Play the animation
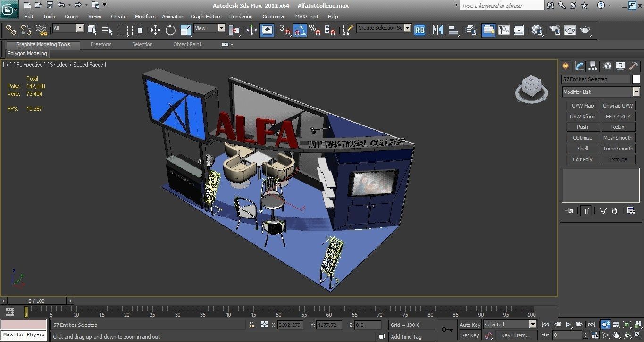 coord(569,325)
